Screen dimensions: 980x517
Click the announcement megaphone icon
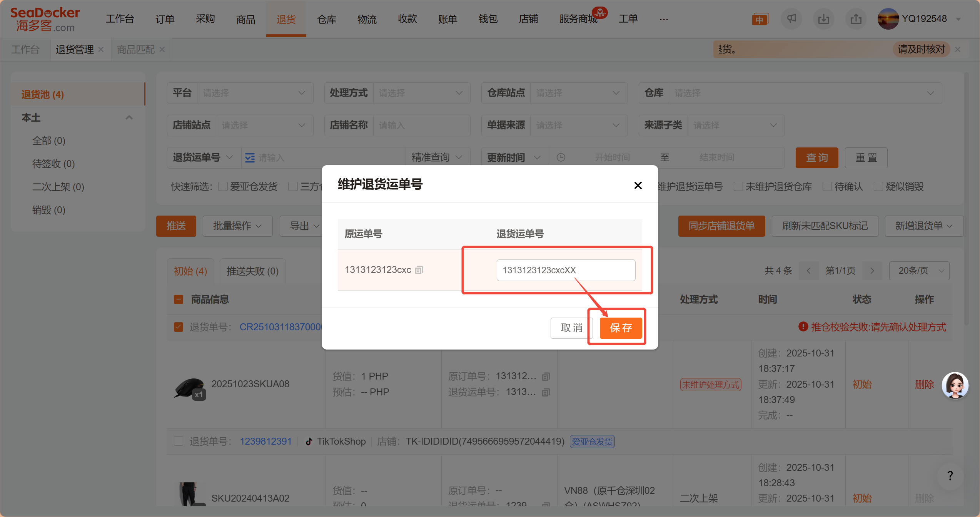[x=791, y=19]
